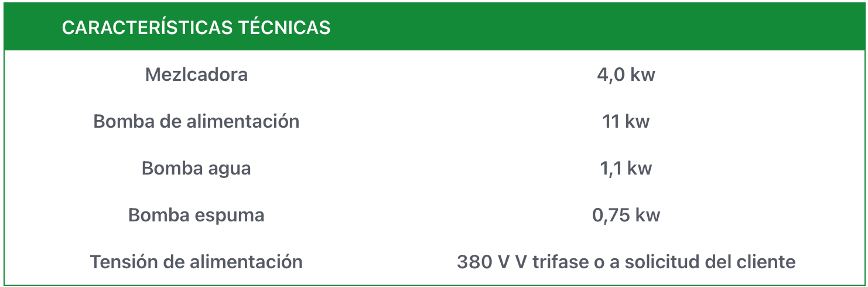Image resolution: width=868 pixels, height=287 pixels.
Task: Select Tensión de alimentación label
Action: [196, 261]
